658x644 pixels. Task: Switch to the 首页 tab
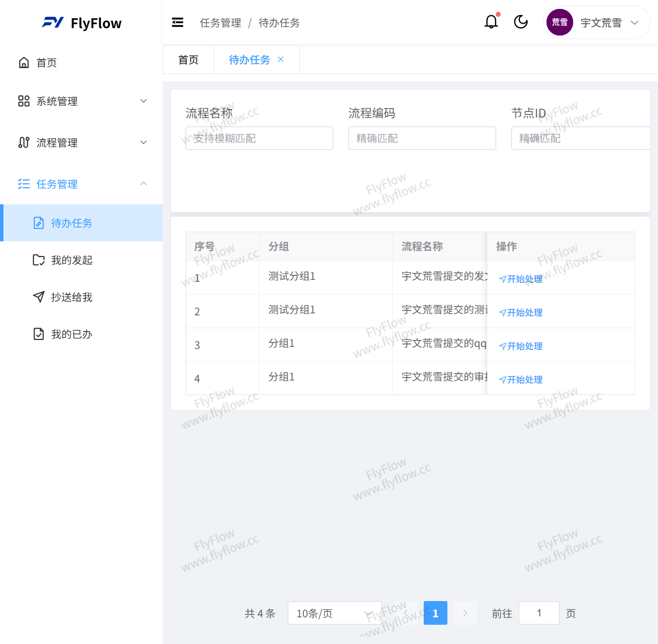(x=188, y=60)
